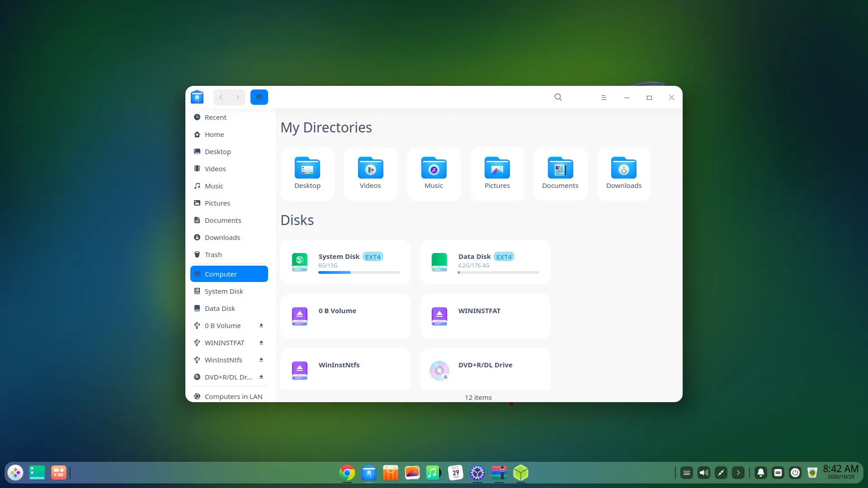The height and width of the screenshot is (488, 868).
Task: Click the search magnifier icon
Action: point(558,97)
